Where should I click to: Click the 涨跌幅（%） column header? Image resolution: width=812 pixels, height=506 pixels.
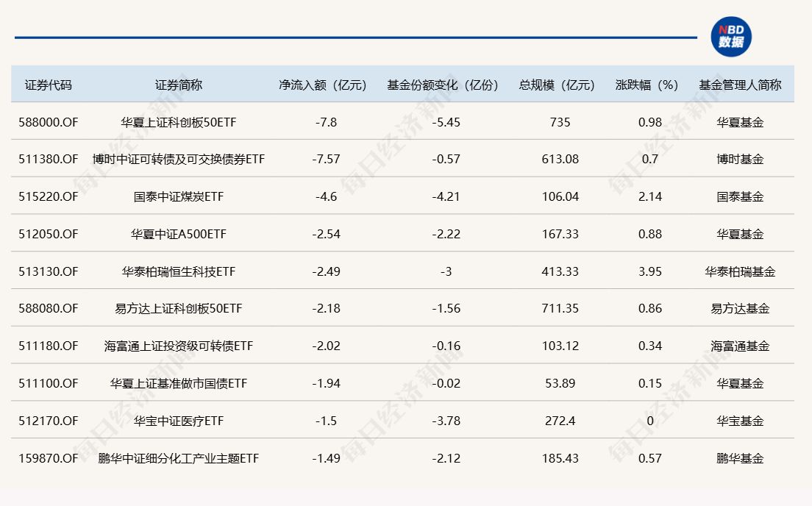[647, 85]
